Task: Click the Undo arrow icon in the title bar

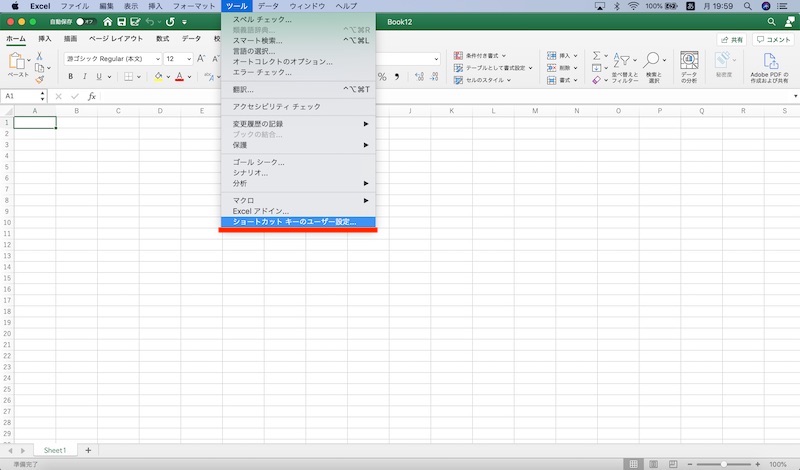Action: (150, 22)
